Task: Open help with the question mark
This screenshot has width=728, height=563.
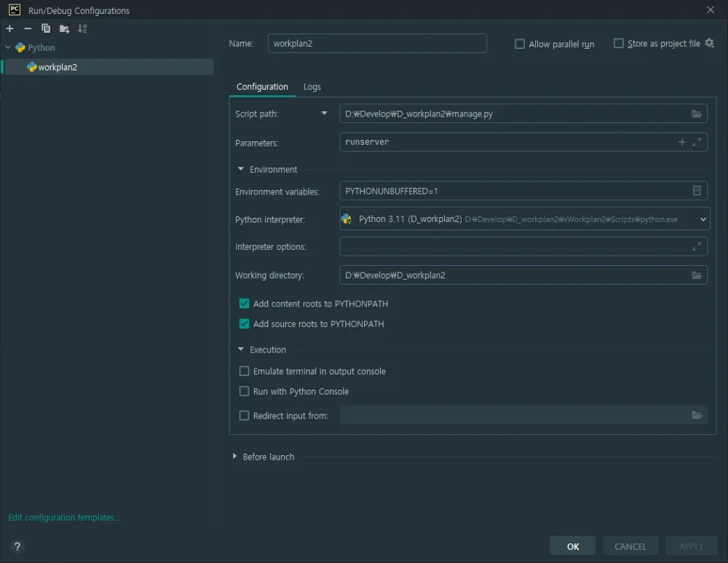Action: pos(17,546)
